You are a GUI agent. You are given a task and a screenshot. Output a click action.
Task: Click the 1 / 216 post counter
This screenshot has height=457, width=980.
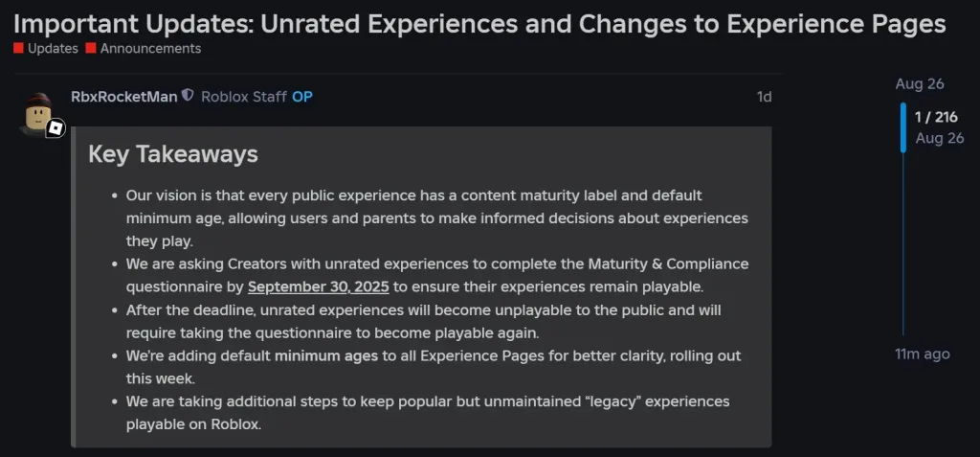click(936, 118)
